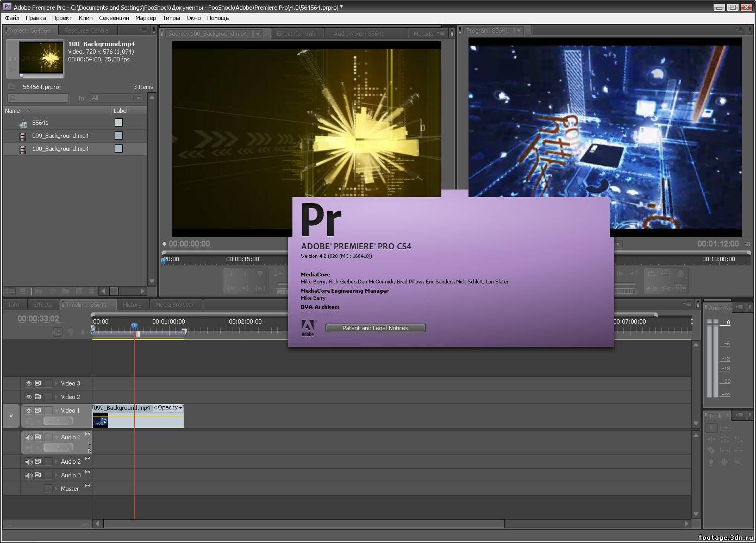Click the timeline timecode 00:00:33:02
Screen dimensions: 756x543
[x=38, y=319]
